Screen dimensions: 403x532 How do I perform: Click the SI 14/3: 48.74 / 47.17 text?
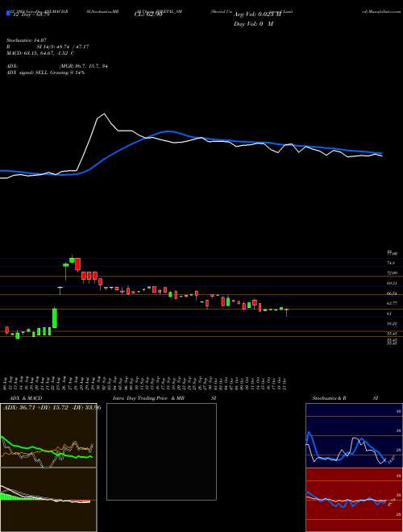tap(63, 47)
